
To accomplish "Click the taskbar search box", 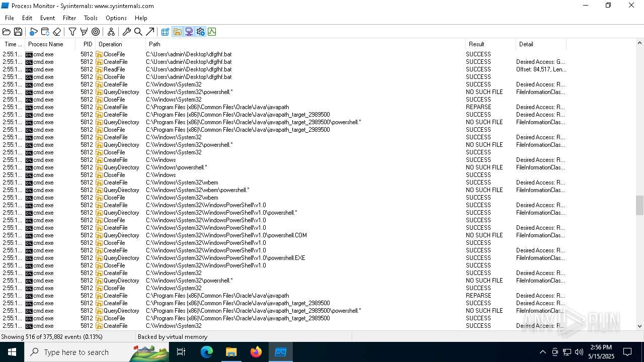I will tap(97, 352).
